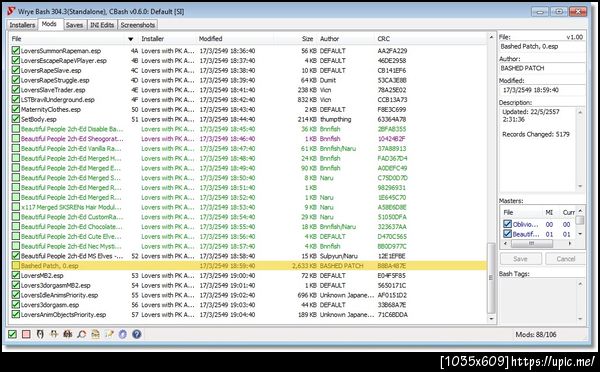The height and width of the screenshot is (372, 600).
Task: Sort by the Modified column header
Action: click(x=234, y=39)
